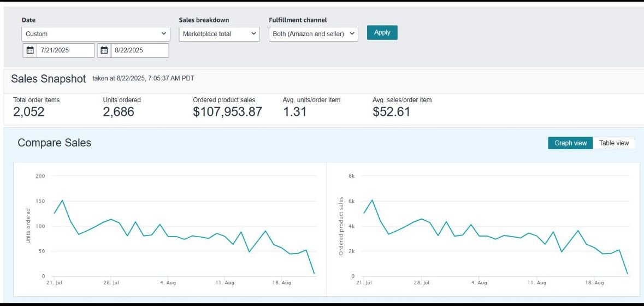The image size is (644, 306).
Task: Click the highest peak in Ordered product sales chart
Action: (372, 199)
